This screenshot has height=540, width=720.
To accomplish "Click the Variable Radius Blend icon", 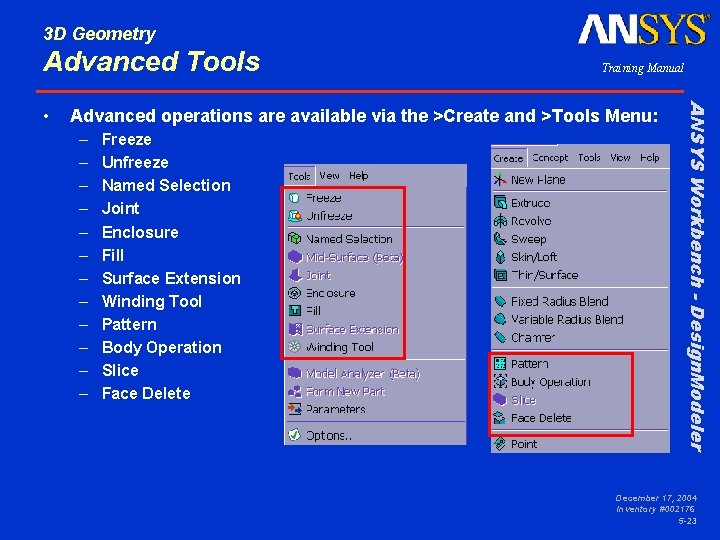I will pyautogui.click(x=500, y=319).
